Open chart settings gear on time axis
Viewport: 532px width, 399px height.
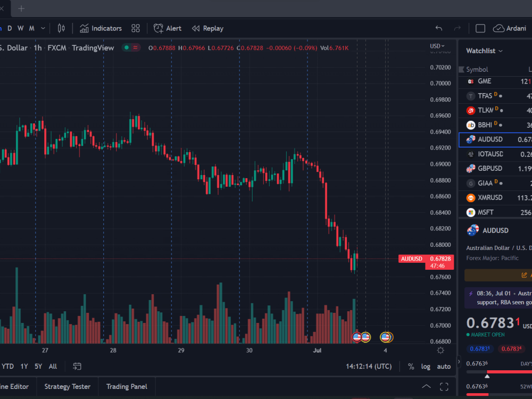[x=440, y=351]
